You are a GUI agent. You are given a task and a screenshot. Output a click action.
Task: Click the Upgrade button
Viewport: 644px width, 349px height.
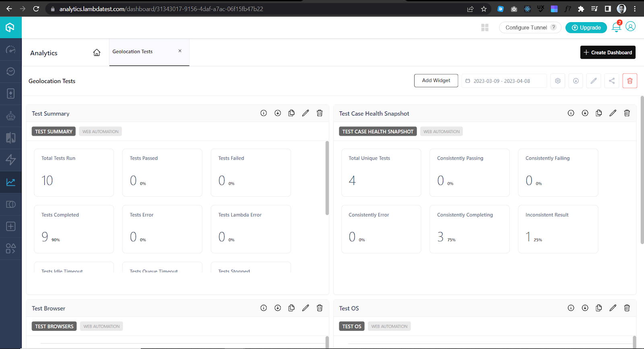pyautogui.click(x=586, y=27)
